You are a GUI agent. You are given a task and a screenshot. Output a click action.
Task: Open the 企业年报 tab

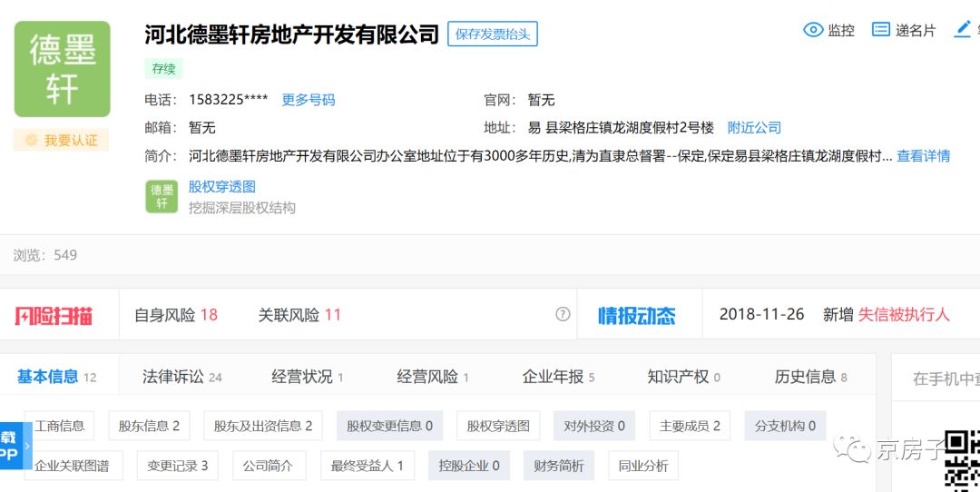[557, 377]
